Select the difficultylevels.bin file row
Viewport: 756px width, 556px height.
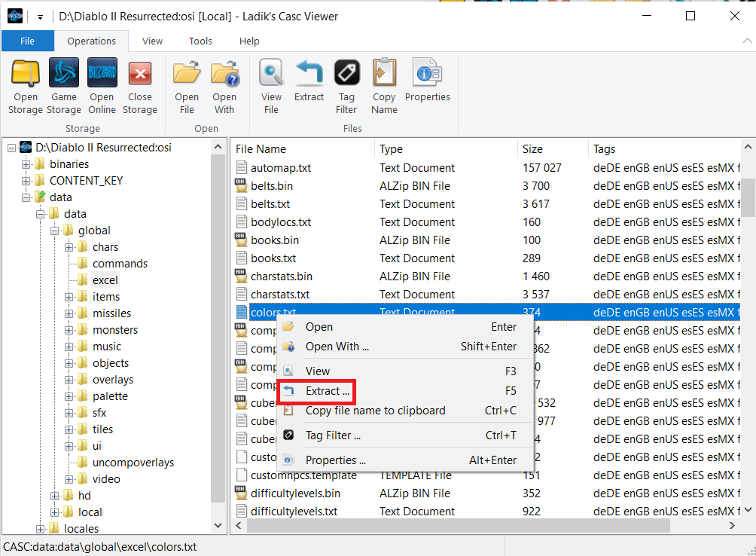click(x=487, y=493)
